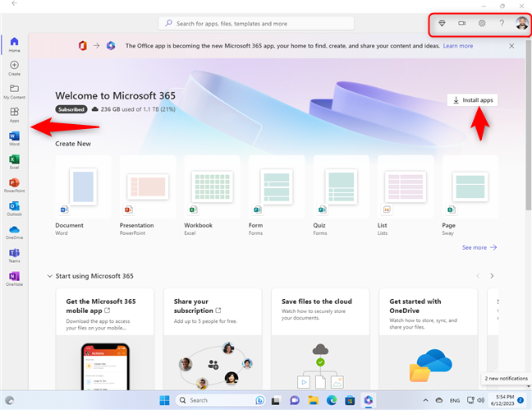Open the Windows Start menu
Image resolution: width=532 pixels, height=410 pixels.
click(x=164, y=400)
